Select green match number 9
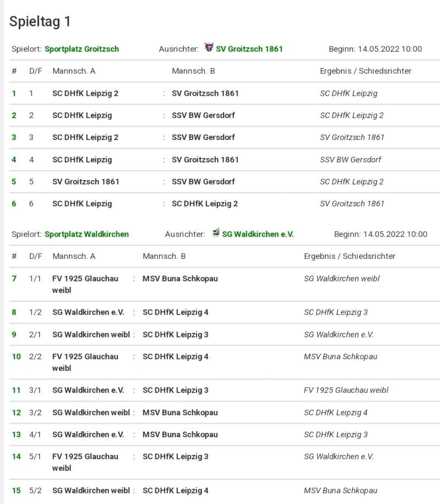 coord(14,335)
